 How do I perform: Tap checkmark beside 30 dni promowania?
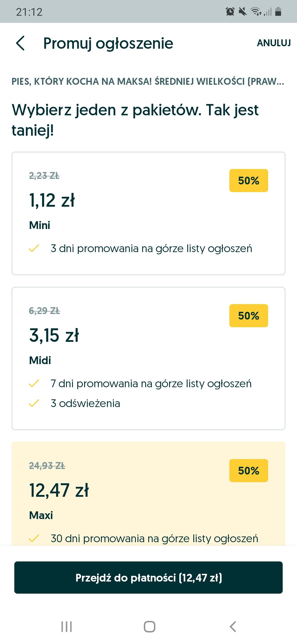(34, 538)
